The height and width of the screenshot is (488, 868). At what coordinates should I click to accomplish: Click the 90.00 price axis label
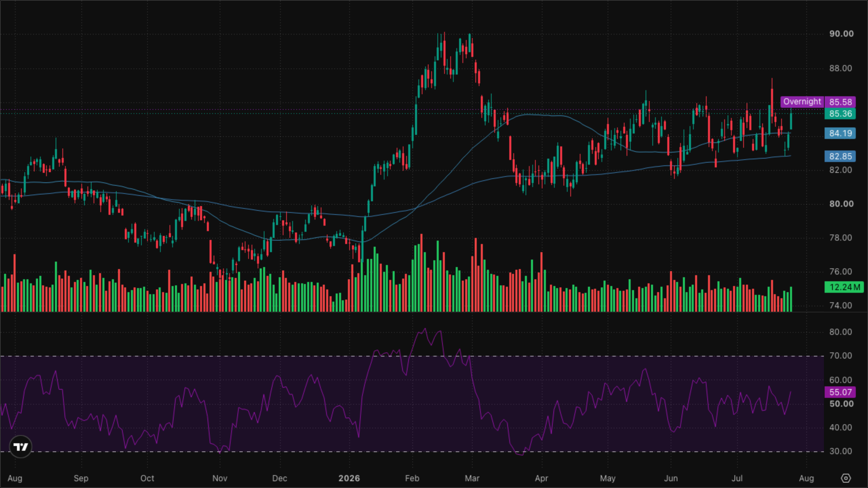click(841, 34)
